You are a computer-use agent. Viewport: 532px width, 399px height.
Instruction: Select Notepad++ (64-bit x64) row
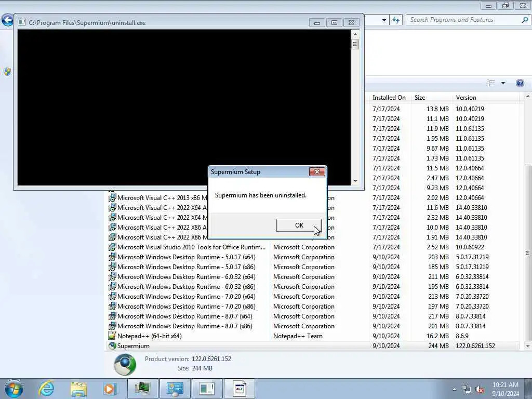pyautogui.click(x=312, y=336)
